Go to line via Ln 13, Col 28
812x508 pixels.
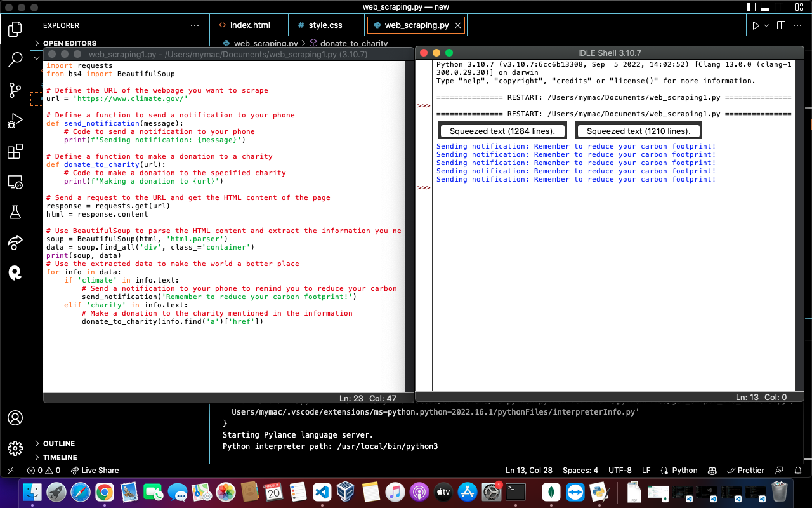[529, 471]
